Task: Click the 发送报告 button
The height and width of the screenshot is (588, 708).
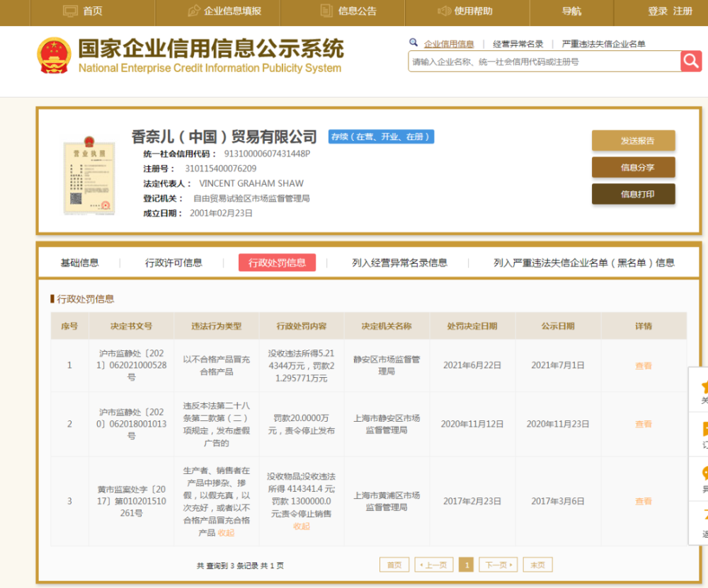Action: tap(634, 140)
